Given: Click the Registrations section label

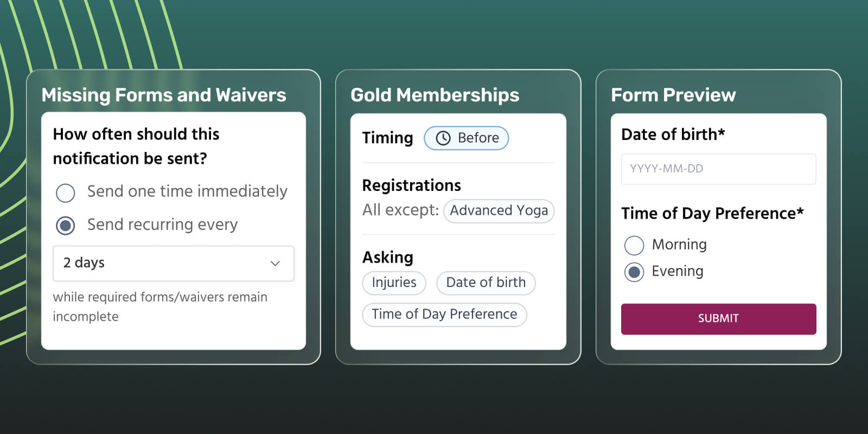Looking at the screenshot, I should coord(411,186).
